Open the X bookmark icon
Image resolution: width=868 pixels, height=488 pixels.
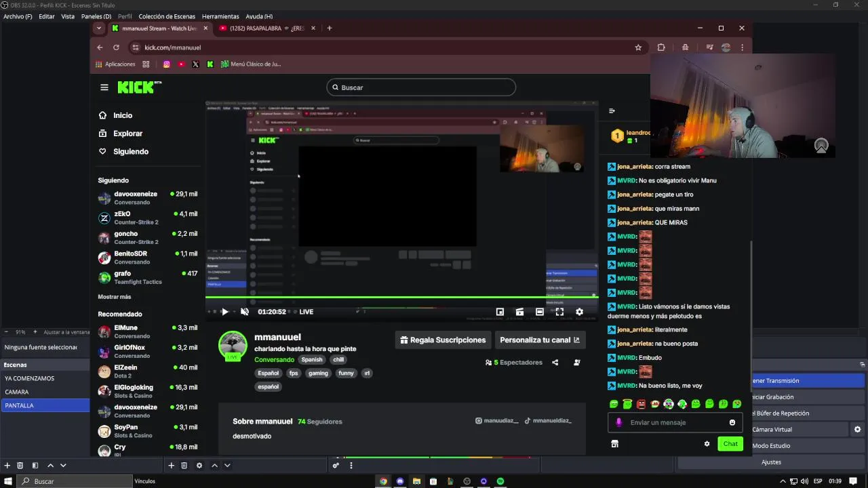[195, 64]
